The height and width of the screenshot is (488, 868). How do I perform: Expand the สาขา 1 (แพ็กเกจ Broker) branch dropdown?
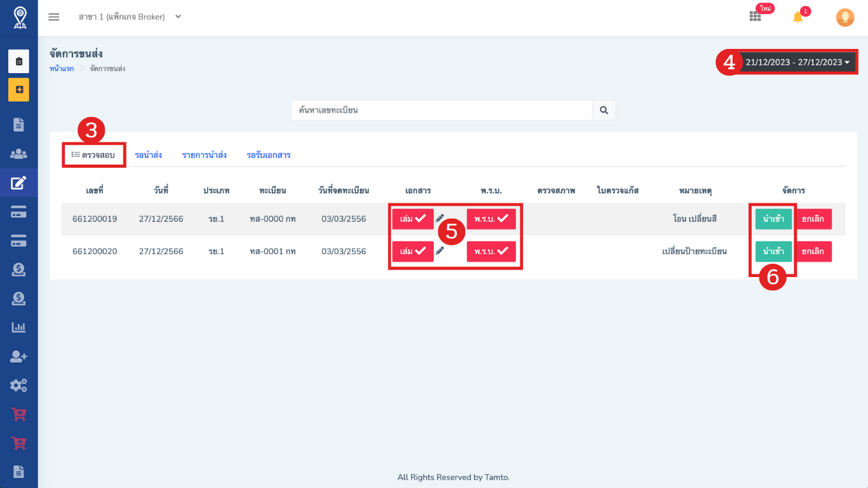pyautogui.click(x=130, y=17)
